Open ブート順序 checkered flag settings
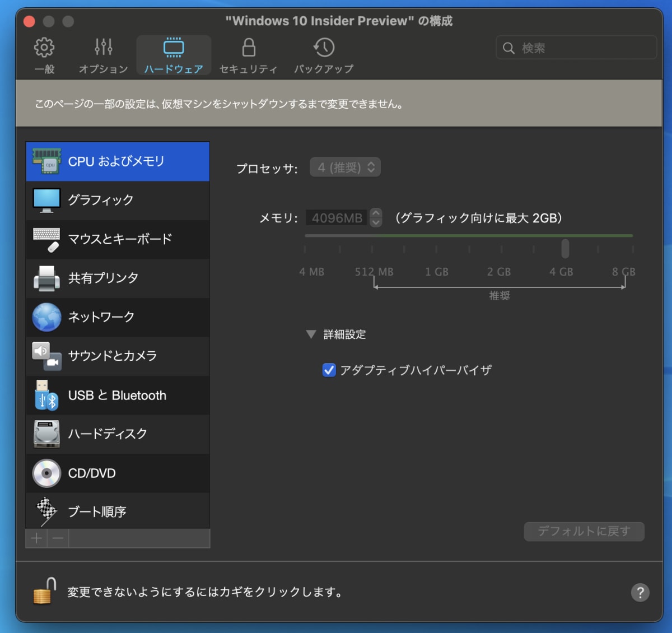The height and width of the screenshot is (633, 672). [x=46, y=511]
